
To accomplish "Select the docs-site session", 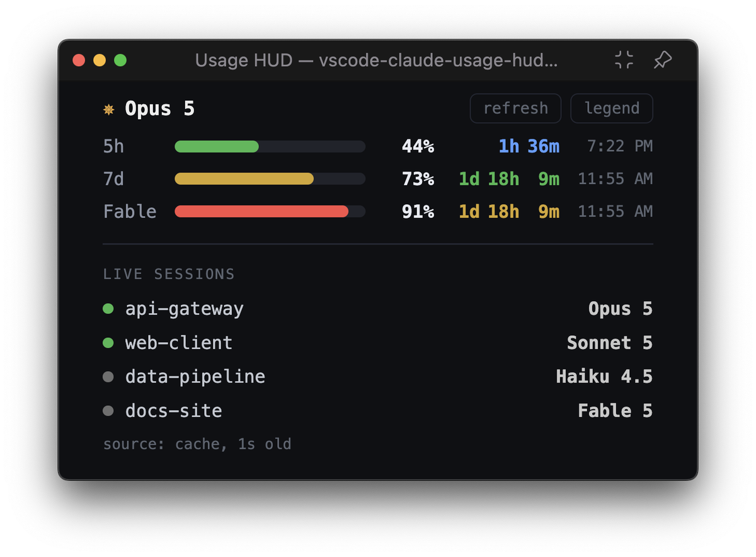I will tap(378, 411).
